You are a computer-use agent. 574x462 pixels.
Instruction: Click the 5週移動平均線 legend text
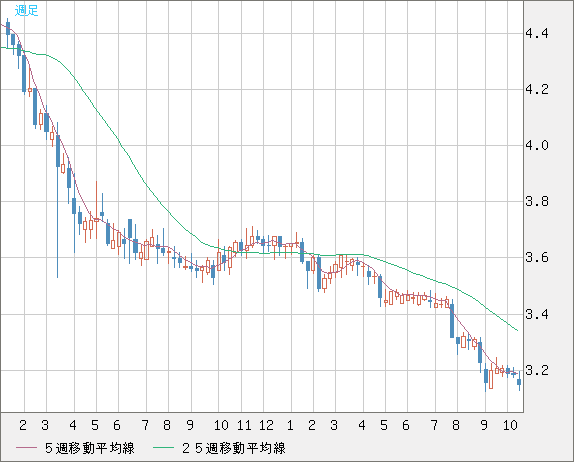click(x=90, y=448)
